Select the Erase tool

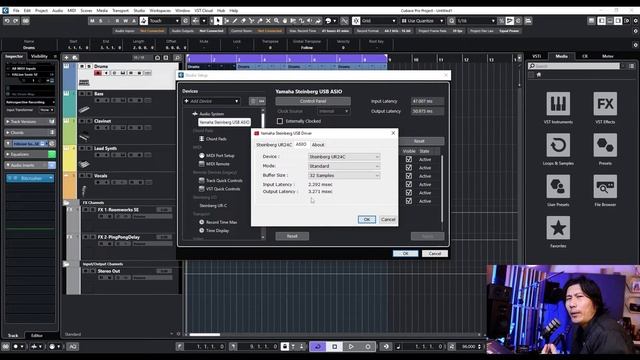coord(243,21)
